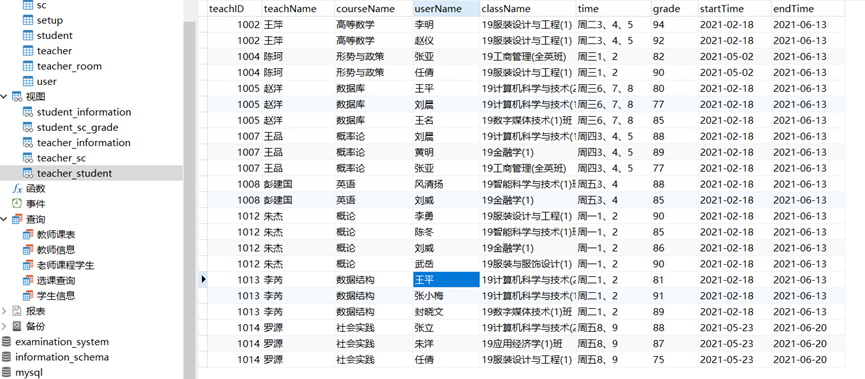Click the className column header
The image size is (865, 379).
click(x=528, y=9)
